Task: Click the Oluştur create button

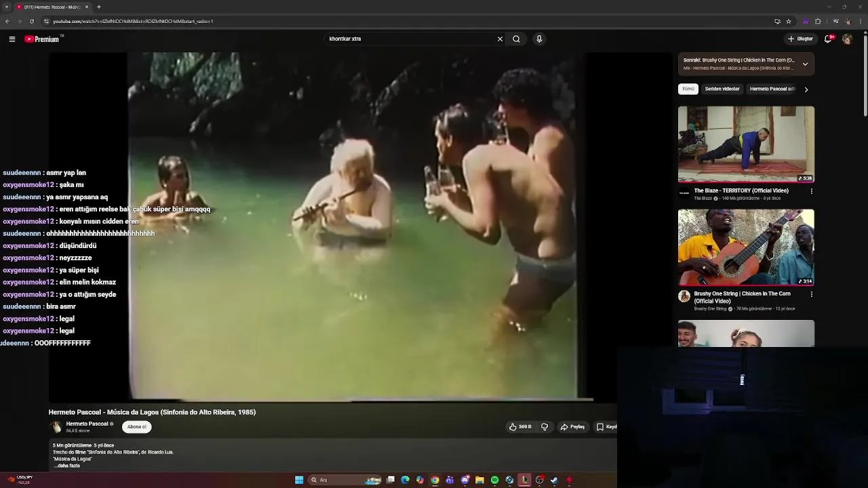Action: click(800, 39)
